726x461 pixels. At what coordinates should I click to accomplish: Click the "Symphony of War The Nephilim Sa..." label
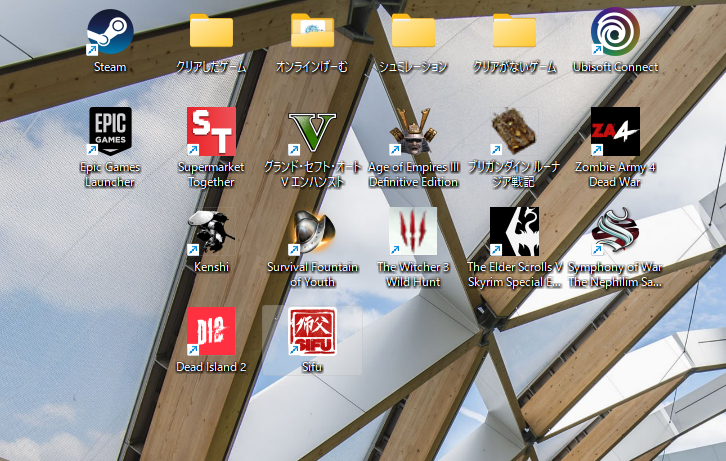click(x=615, y=274)
